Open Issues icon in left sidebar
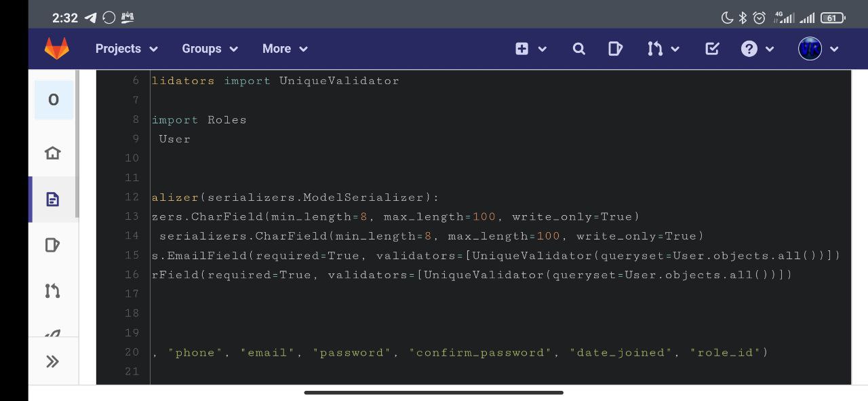The image size is (868, 401). click(x=53, y=245)
